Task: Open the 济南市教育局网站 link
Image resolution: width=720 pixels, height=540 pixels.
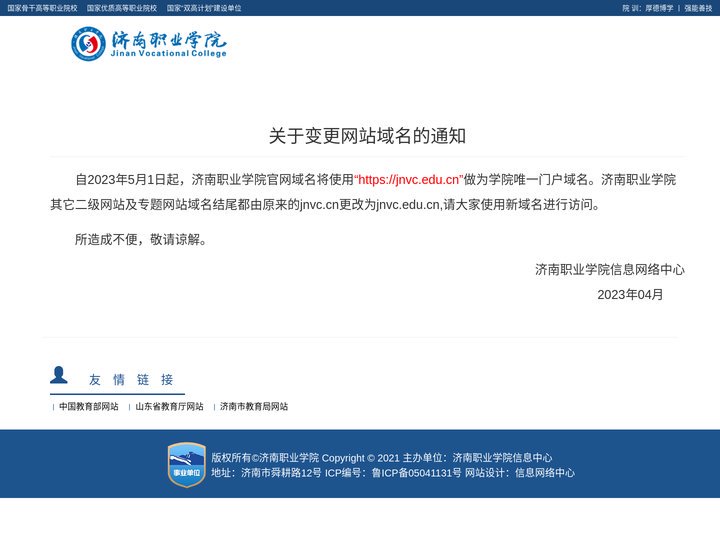Action: (x=254, y=406)
